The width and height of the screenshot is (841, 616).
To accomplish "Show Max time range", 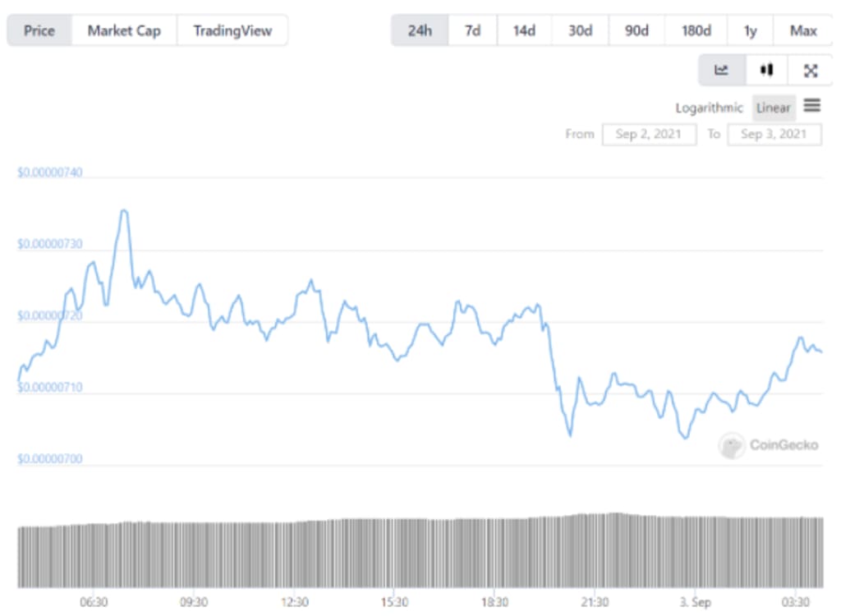I will point(803,30).
